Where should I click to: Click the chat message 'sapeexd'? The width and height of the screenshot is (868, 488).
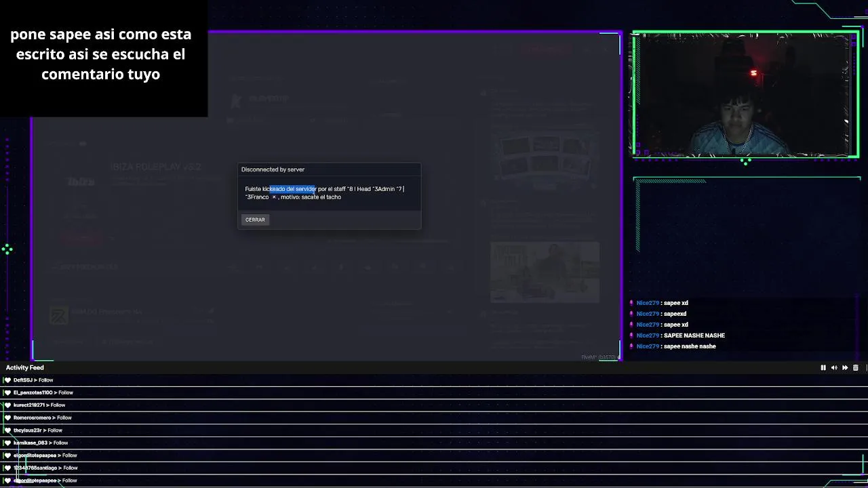675,314
